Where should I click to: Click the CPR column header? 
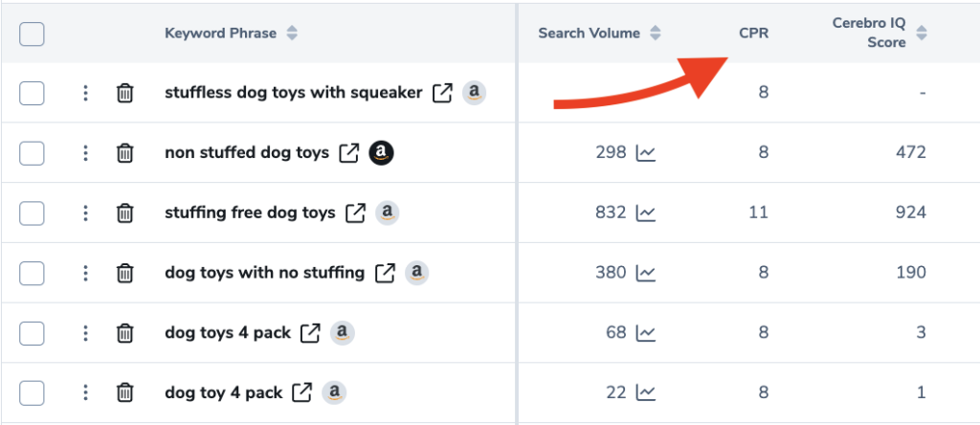click(754, 34)
